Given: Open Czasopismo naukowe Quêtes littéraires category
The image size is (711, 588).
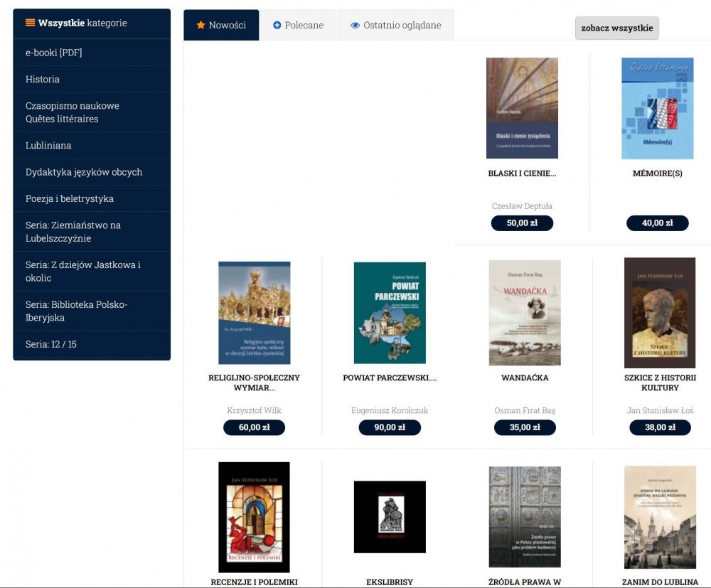Looking at the screenshot, I should pos(92,112).
